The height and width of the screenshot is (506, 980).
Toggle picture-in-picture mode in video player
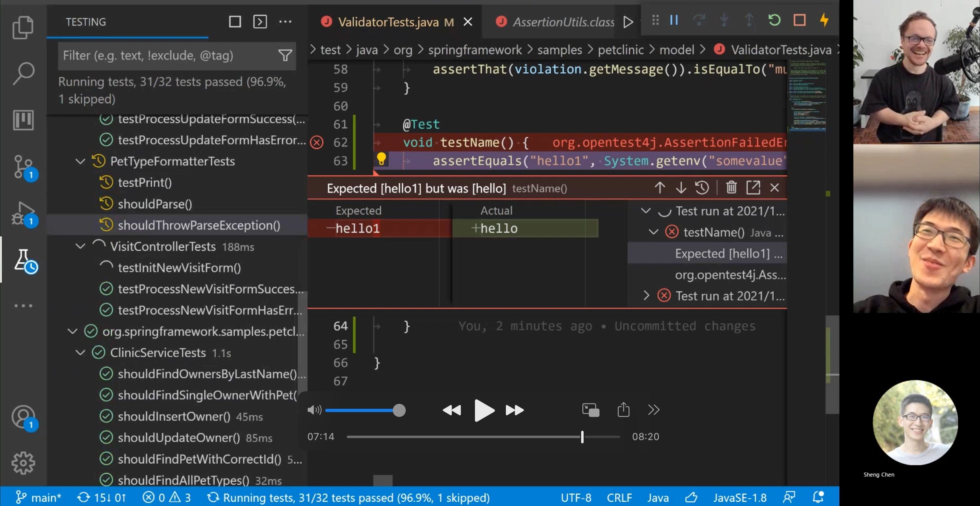[591, 410]
